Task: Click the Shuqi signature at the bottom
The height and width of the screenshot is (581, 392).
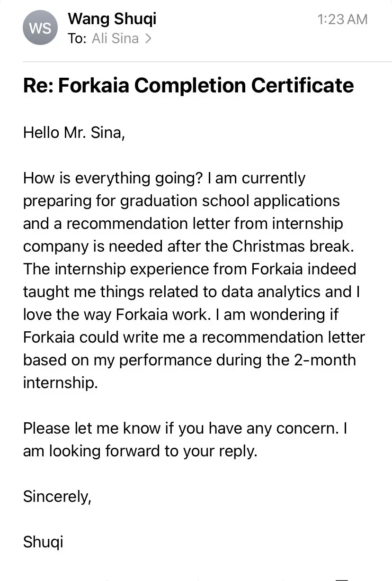Action: [43, 542]
